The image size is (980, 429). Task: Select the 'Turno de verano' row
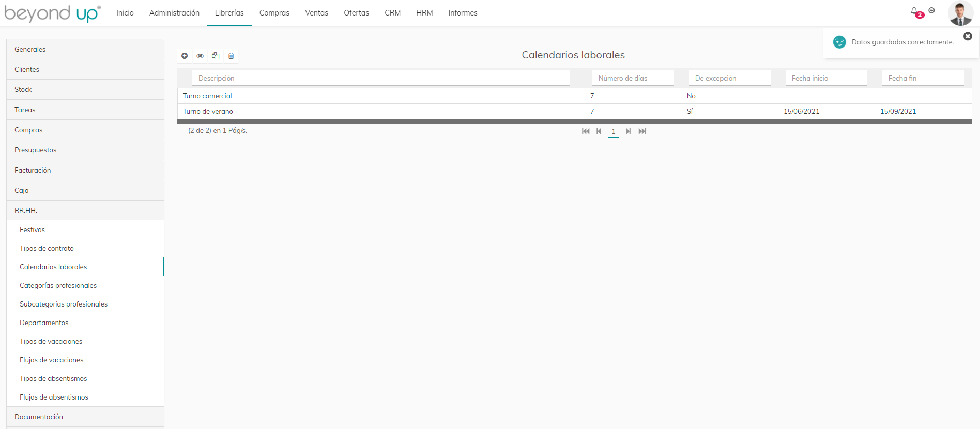(574, 111)
